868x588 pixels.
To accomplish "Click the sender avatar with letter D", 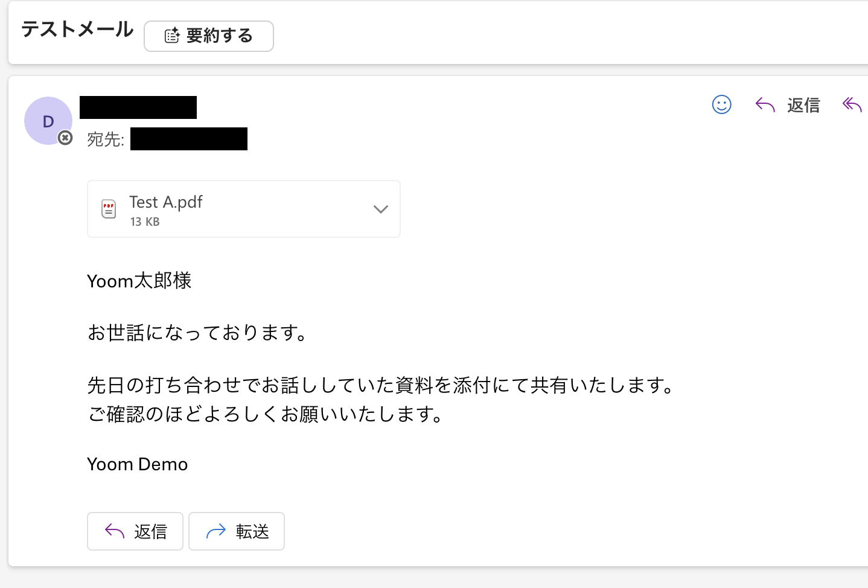I will (48, 121).
